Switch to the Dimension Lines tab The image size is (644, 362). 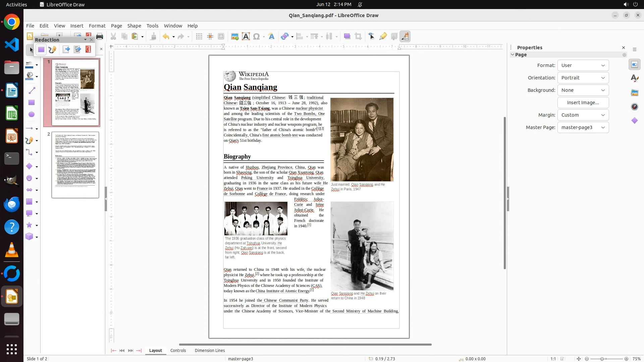(210, 351)
